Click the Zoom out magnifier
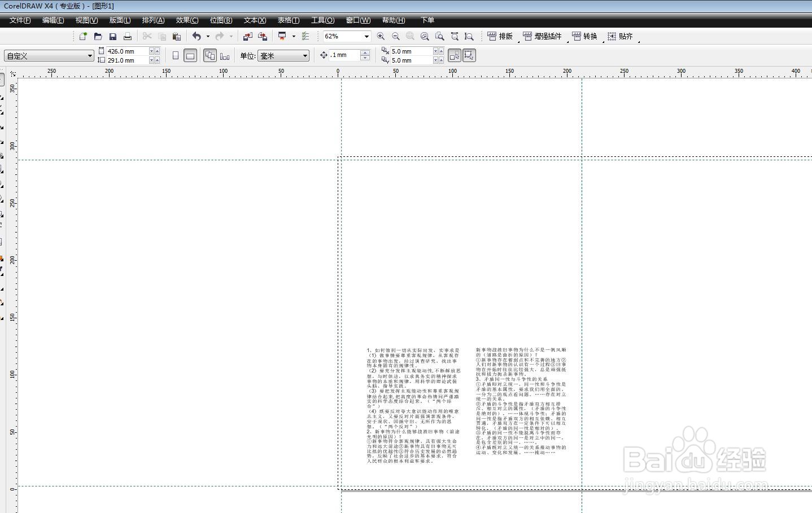The image size is (812, 513). tap(396, 36)
